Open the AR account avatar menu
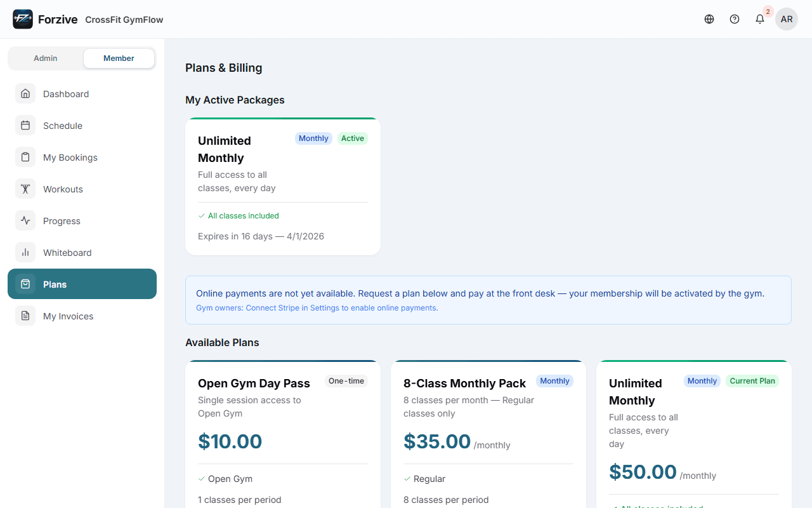Viewport: 812px width, 508px height. [x=786, y=19]
